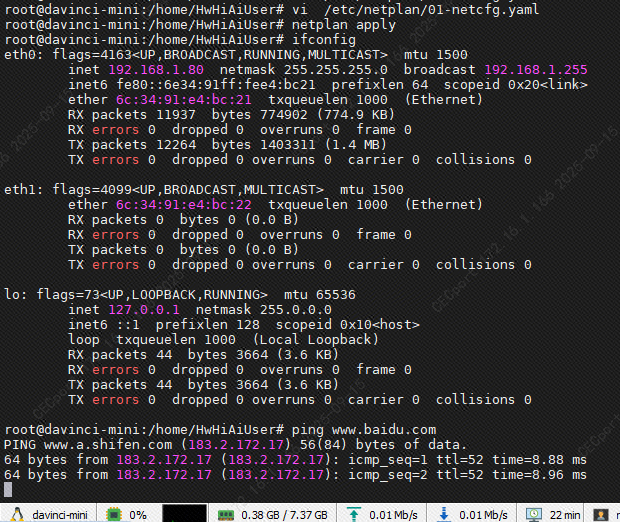
Task: Click the MAC address '6c:34:91:e4:bc:21'
Action: click(183, 100)
